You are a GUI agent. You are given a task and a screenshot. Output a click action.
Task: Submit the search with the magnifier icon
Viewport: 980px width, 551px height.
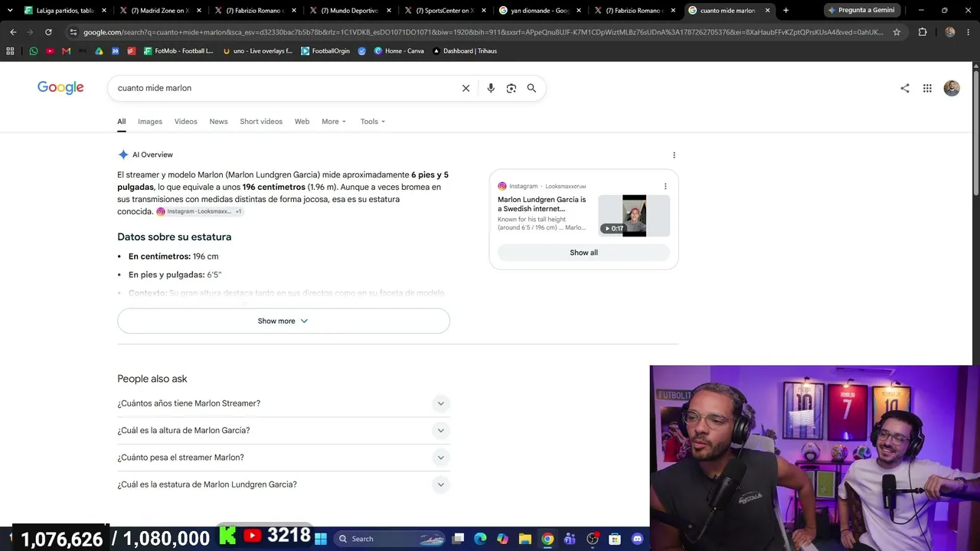(531, 88)
